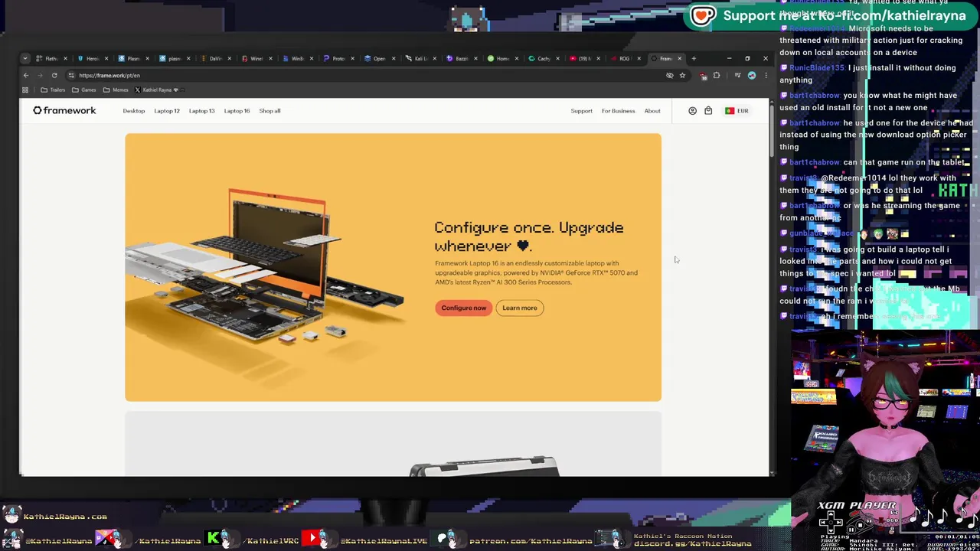The width and height of the screenshot is (980, 551).
Task: Expand the tab search dropdown arrow
Action: tap(25, 58)
